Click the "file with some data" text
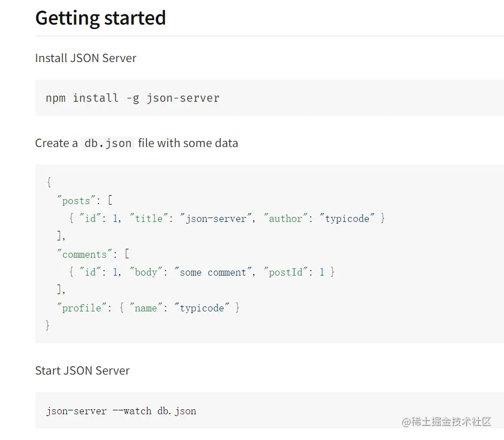Image resolution: width=504 pixels, height=440 pixels. pos(188,143)
